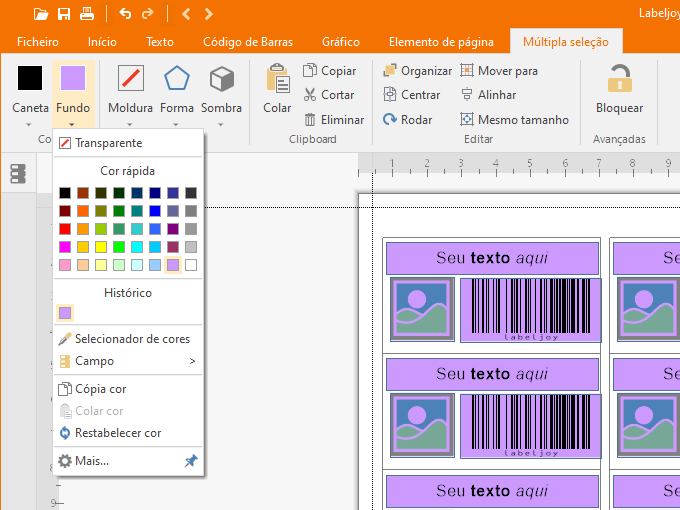680x510 pixels.
Task: Click Mover para tool
Action: pyautogui.click(x=499, y=71)
